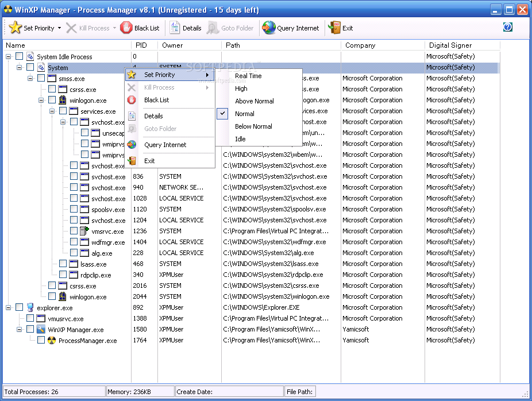
Task: Click the explorer.exe computer icon
Action: click(x=30, y=307)
